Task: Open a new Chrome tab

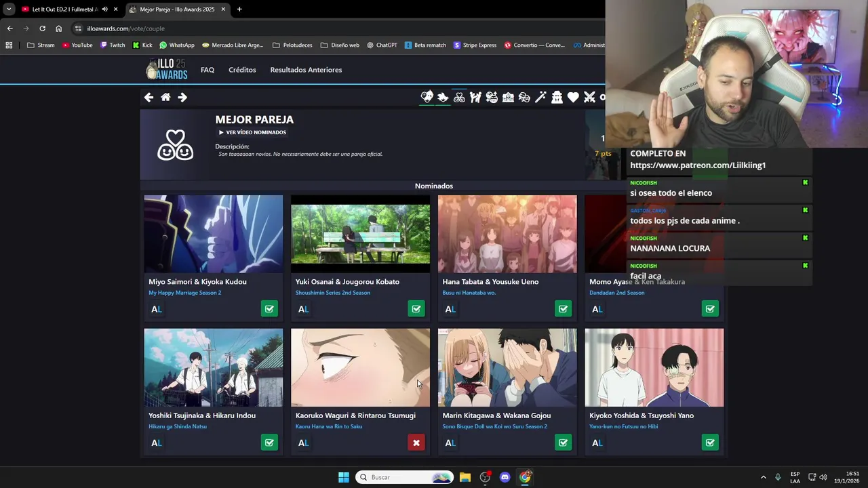Action: (239, 9)
